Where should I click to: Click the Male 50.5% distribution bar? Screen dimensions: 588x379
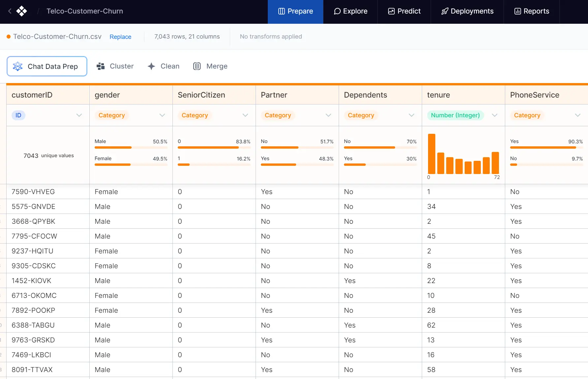(x=113, y=147)
